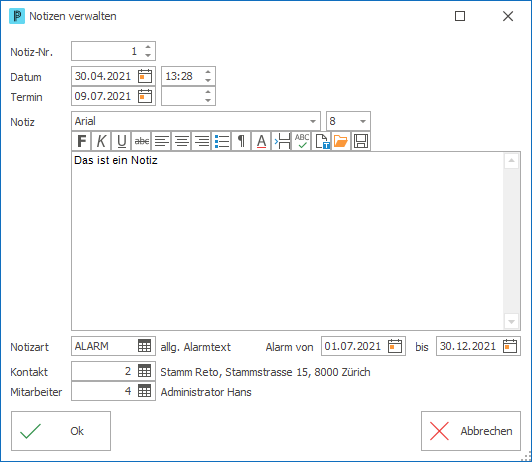The width and height of the screenshot is (532, 462).
Task: Click note scrollbar down arrow
Action: point(511,321)
